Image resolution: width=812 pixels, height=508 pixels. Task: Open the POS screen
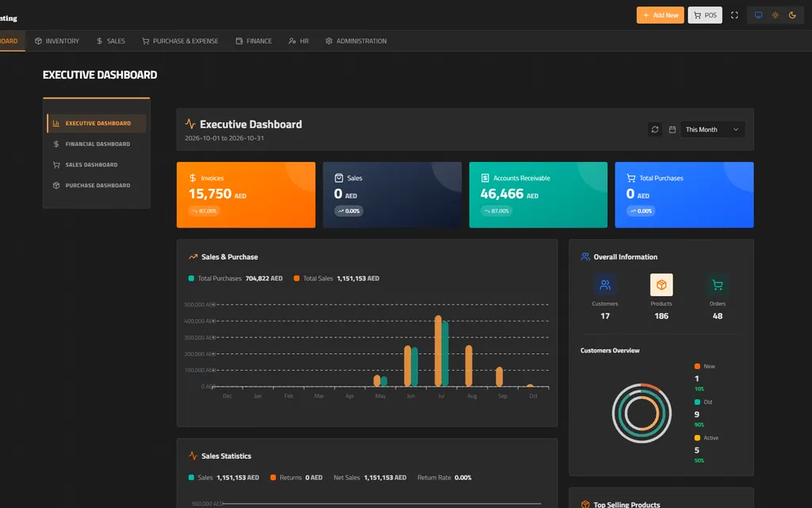click(705, 15)
